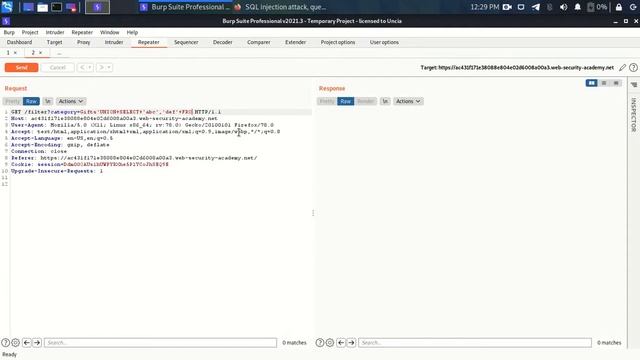Open the Repeater menu in menu bar
640x360 pixels.
tap(82, 32)
